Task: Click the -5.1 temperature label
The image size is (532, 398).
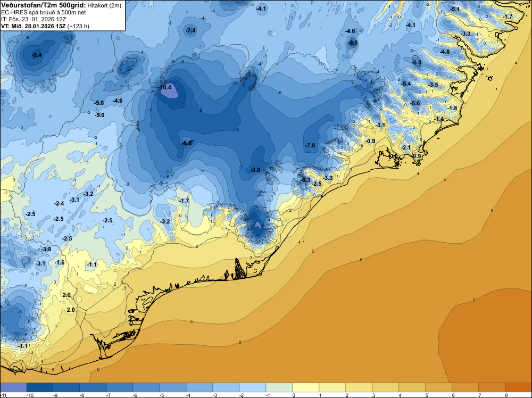Action: coord(454,9)
